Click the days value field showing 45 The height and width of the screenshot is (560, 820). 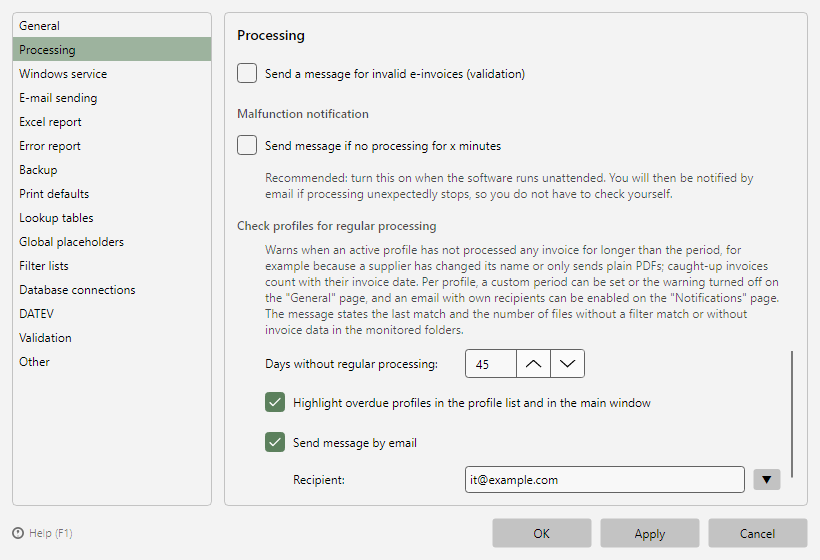(491, 364)
